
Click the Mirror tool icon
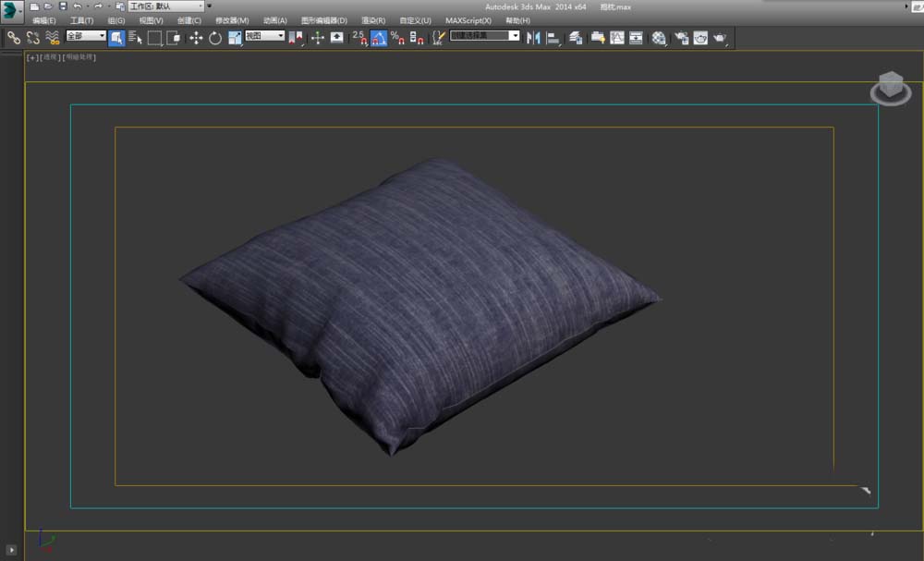533,38
